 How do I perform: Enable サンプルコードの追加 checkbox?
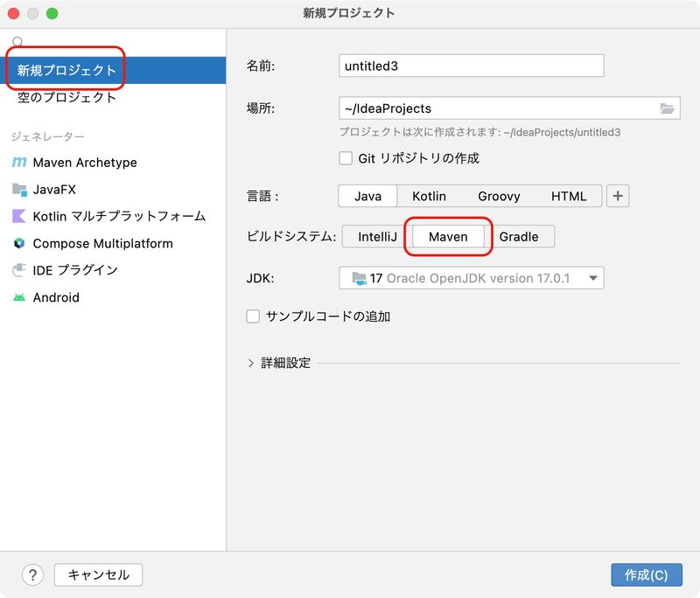coord(253,316)
